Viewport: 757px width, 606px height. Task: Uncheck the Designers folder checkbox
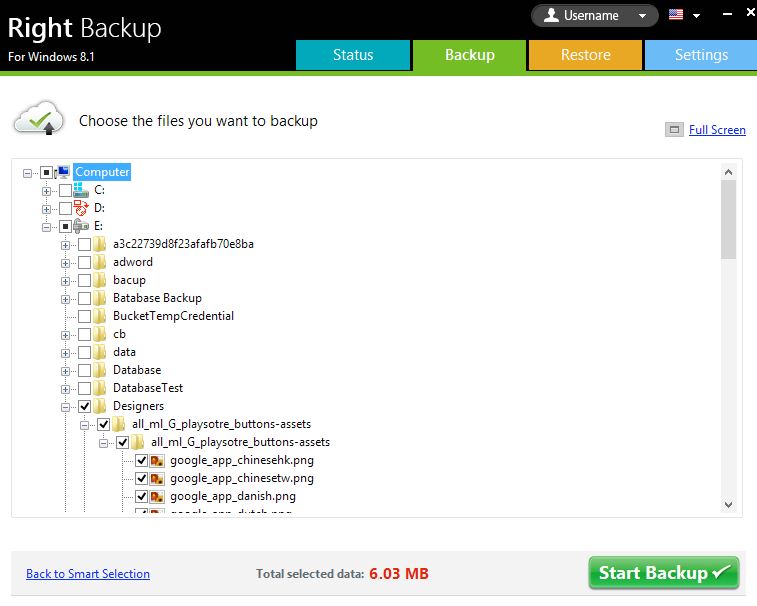84,407
